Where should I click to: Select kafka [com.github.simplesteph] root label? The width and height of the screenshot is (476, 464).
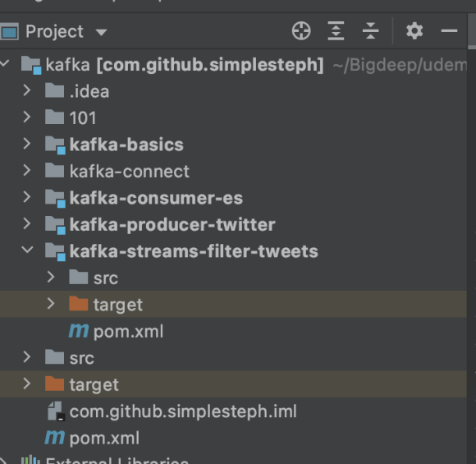point(185,65)
